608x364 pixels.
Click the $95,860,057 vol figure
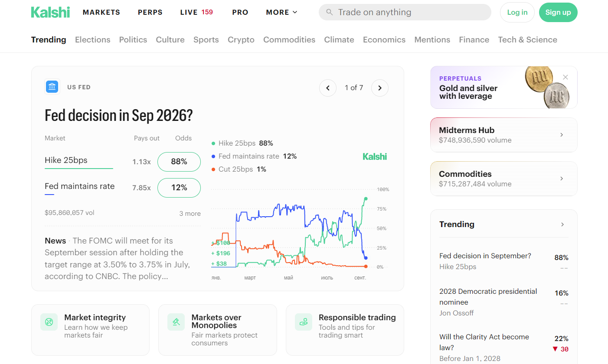[69, 213]
